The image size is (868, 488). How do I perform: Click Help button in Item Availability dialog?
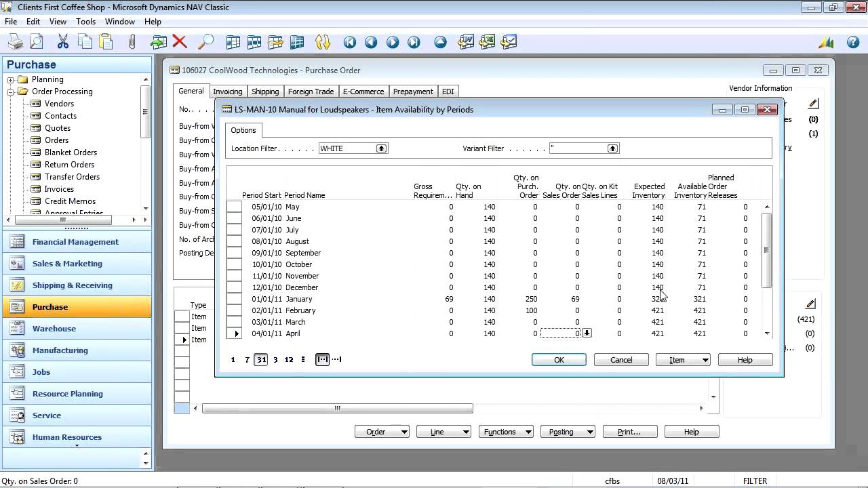click(x=745, y=360)
